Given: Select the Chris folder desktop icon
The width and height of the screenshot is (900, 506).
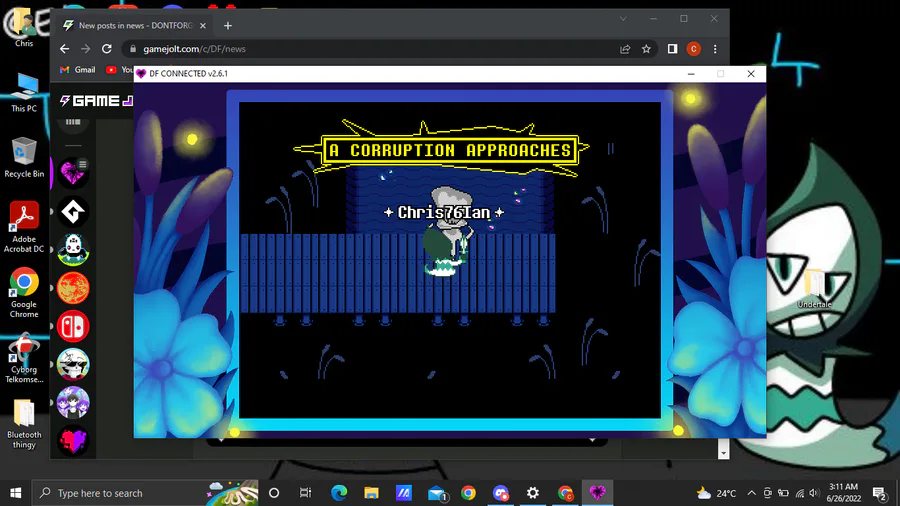Looking at the screenshot, I should click(x=24, y=26).
